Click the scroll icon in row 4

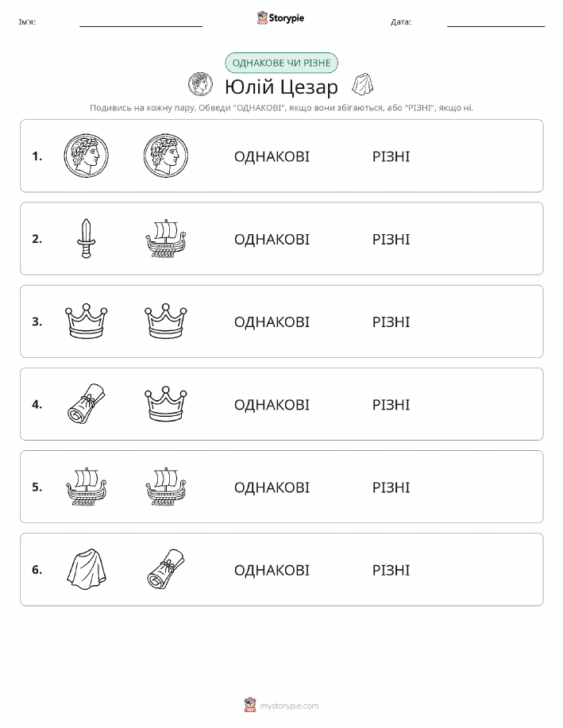[87, 404]
